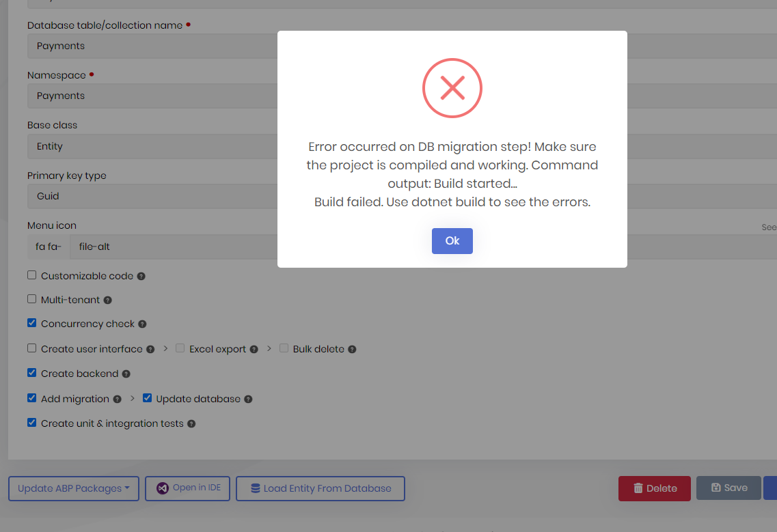Viewport: 777px width, 532px height.
Task: Click help icon beside Multi-tenant
Action: [x=107, y=300]
